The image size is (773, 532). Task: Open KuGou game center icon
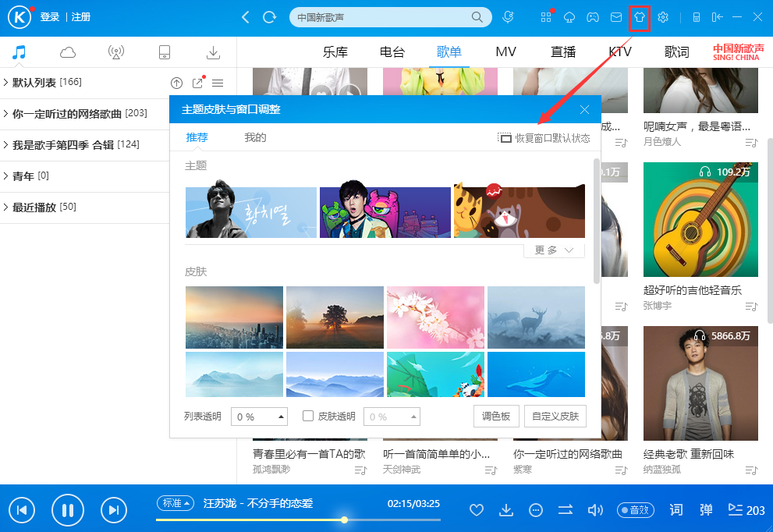(x=594, y=17)
